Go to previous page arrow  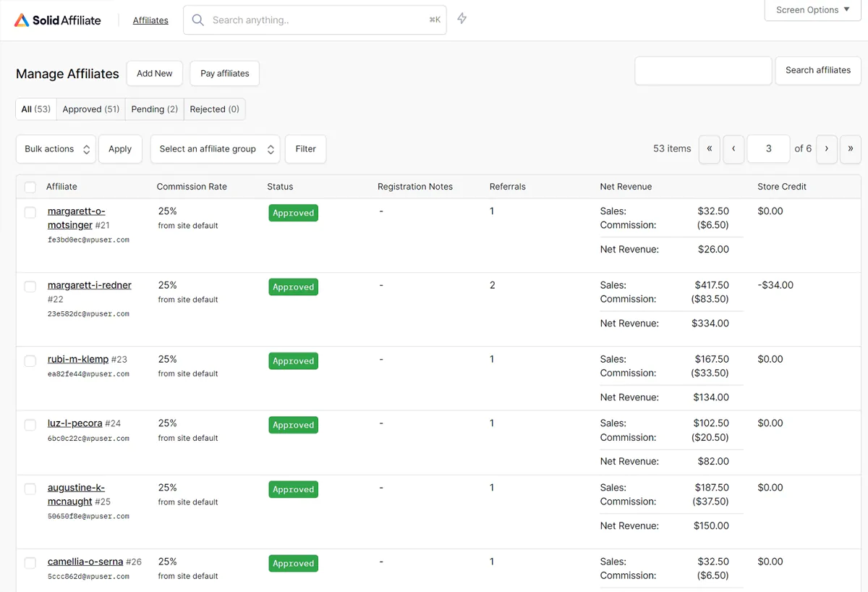pyautogui.click(x=733, y=148)
